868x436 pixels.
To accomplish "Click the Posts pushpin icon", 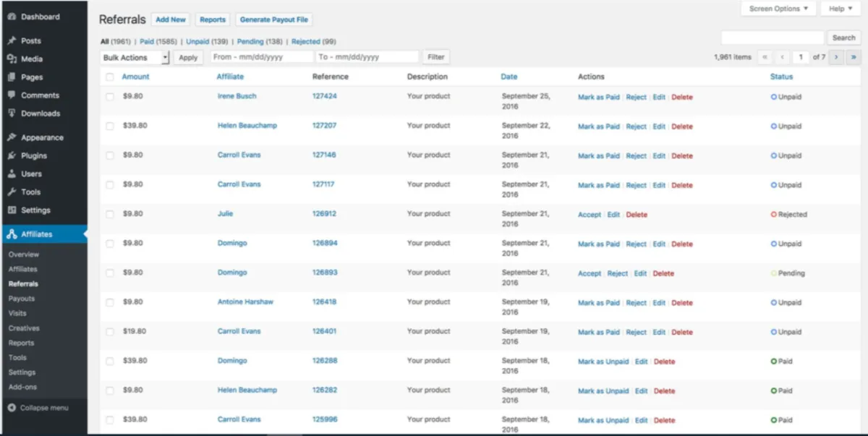I will pos(12,41).
